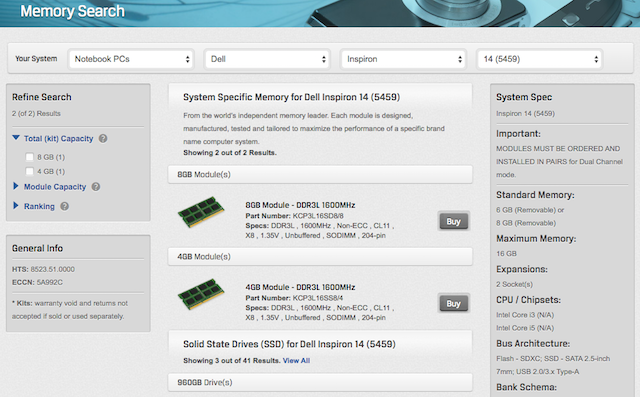Buy the 8GB Module DDR3L 1600MHz
Viewport: 640px width, 397px height.
coord(453,222)
